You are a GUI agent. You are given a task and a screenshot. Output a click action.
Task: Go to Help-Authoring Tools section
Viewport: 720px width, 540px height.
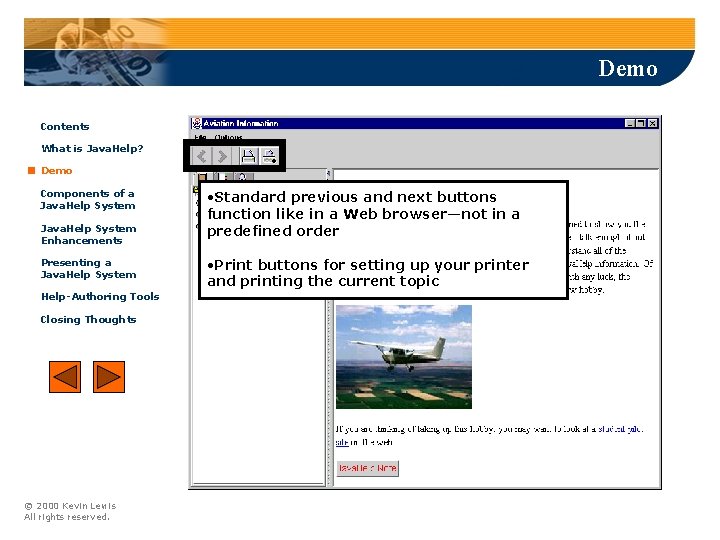point(100,297)
